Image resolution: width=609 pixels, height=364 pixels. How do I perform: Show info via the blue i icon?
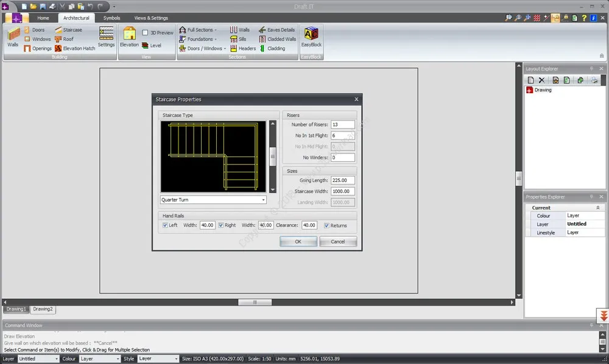pos(593,18)
